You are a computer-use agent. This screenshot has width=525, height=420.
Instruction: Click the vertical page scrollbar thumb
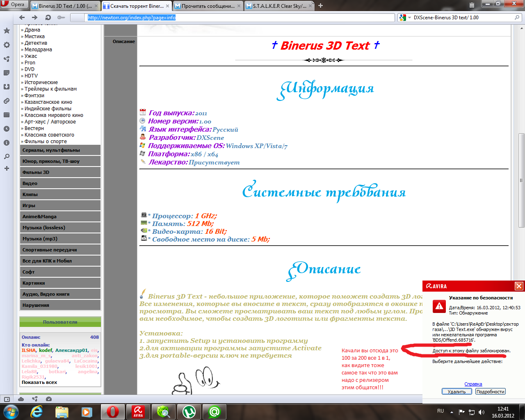coord(521,180)
